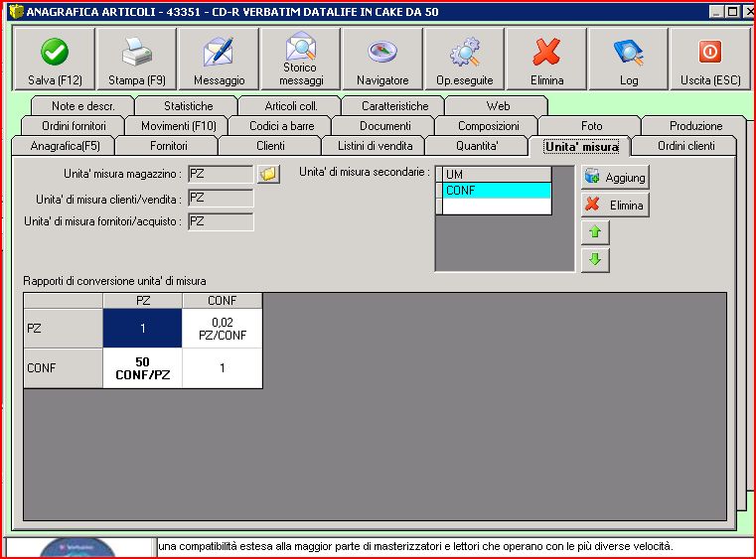Click the empty row below CONF in list

[x=497, y=207]
